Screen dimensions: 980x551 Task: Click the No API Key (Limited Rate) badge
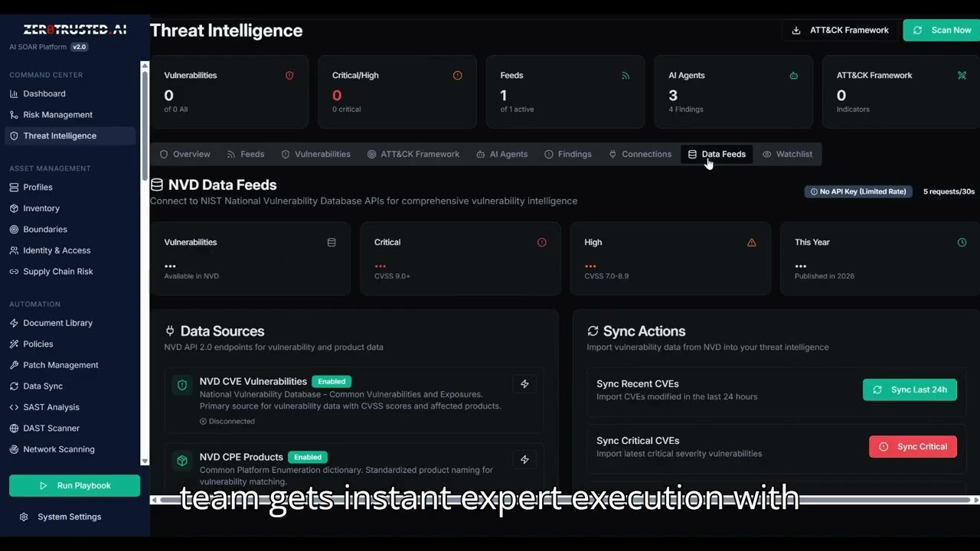click(x=859, y=192)
